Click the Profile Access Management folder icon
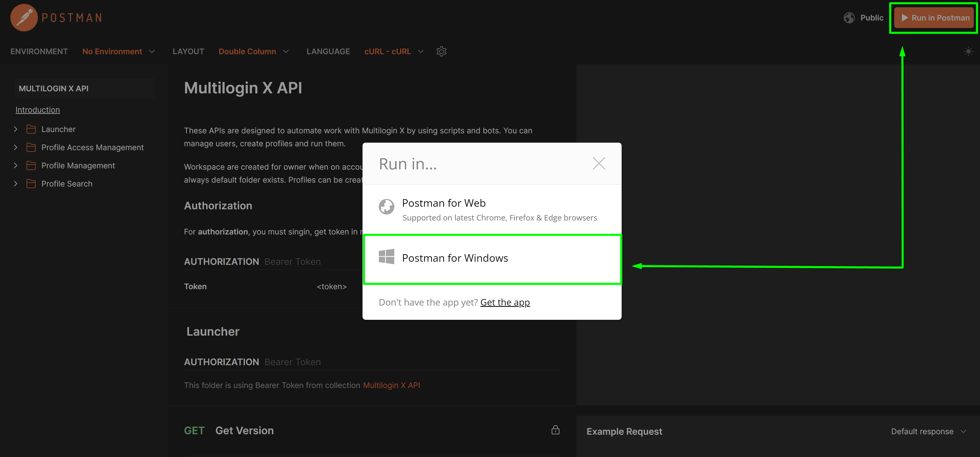 [x=31, y=147]
